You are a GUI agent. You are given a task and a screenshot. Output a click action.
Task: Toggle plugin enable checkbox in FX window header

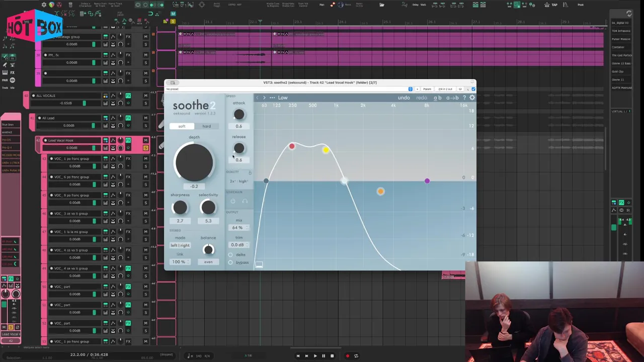click(473, 89)
